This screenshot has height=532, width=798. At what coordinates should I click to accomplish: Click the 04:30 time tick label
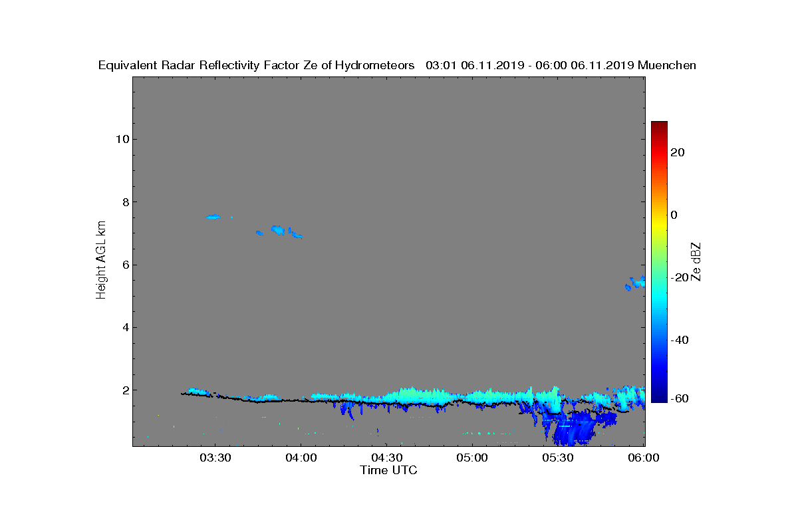pos(387,458)
